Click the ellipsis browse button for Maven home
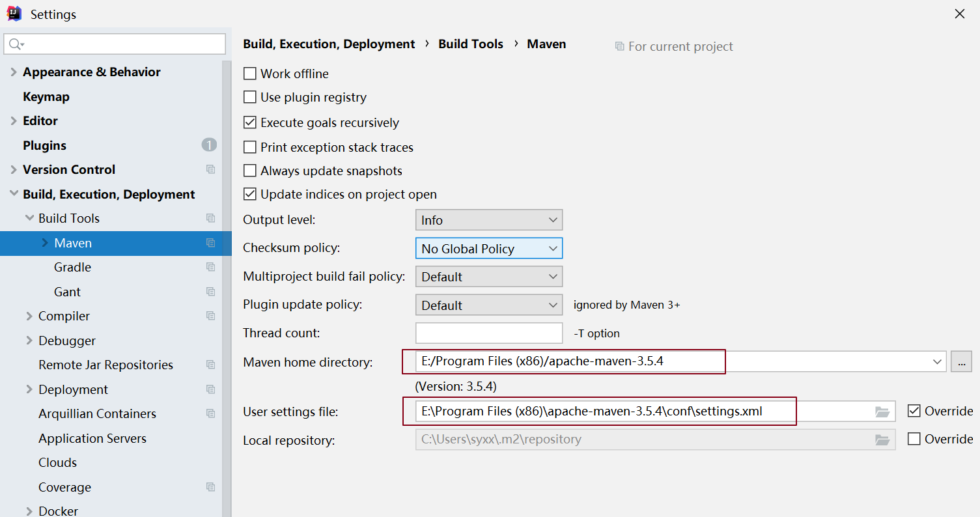Viewport: 980px width, 517px height. [961, 361]
